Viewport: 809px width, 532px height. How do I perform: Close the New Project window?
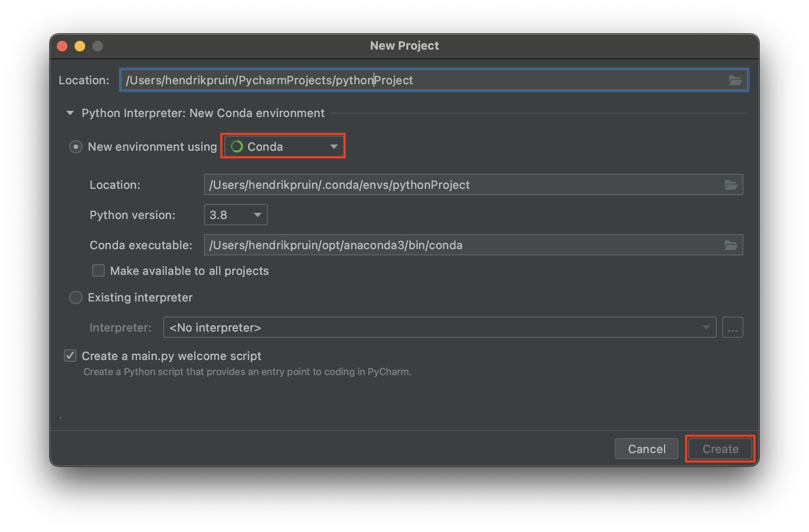tap(63, 46)
